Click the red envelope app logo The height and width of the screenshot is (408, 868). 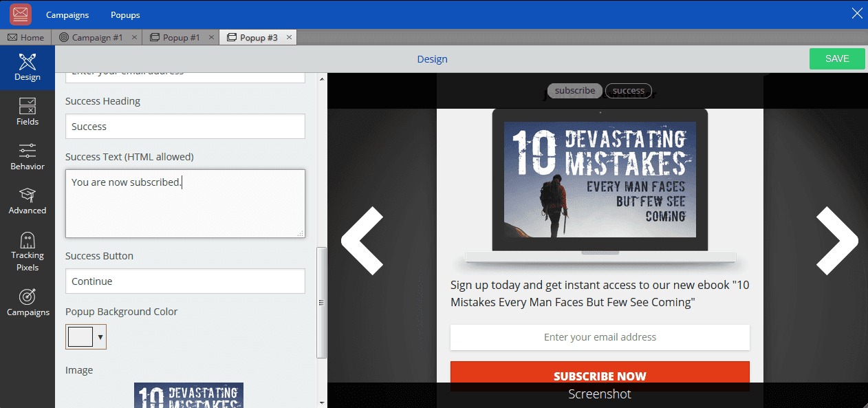(x=21, y=14)
